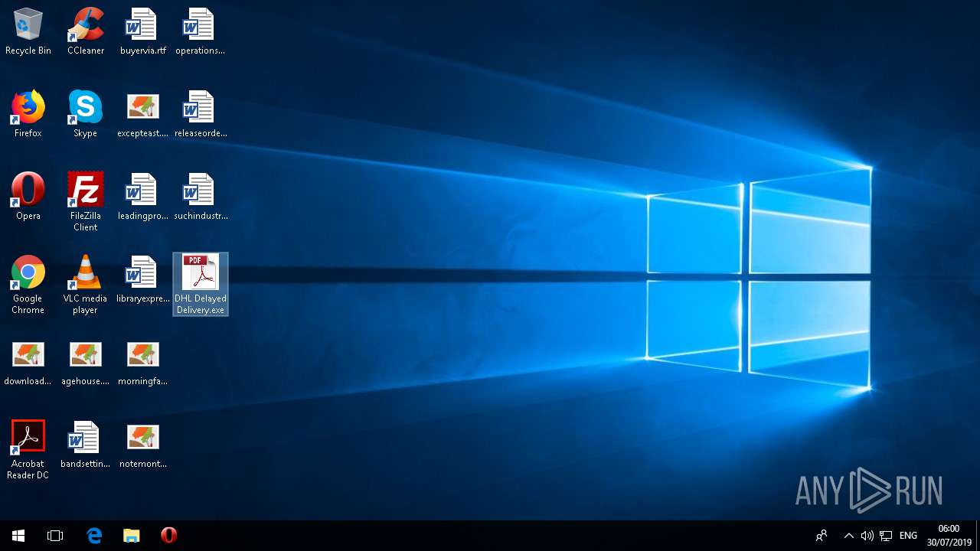
Task: Select the download image file
Action: pyautogui.click(x=28, y=363)
